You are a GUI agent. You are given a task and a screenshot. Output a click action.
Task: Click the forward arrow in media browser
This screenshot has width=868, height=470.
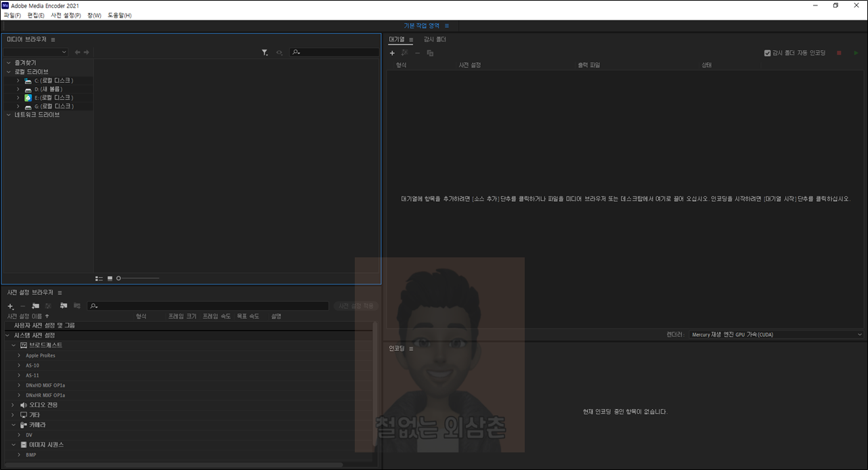(x=86, y=52)
